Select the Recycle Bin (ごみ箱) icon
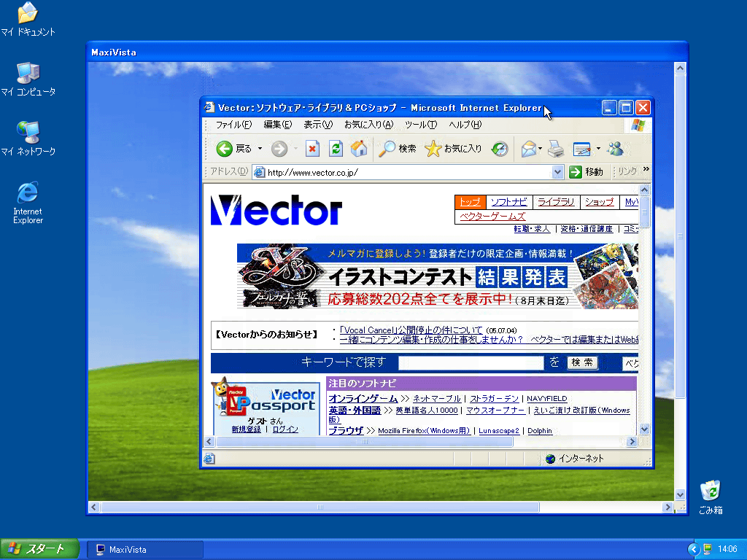The width and height of the screenshot is (747, 560). pyautogui.click(x=711, y=497)
